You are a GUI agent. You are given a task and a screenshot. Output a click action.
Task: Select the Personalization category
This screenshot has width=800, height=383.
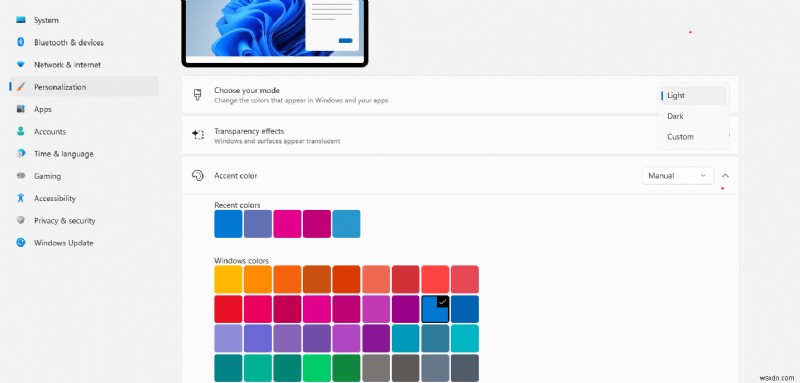[84, 87]
